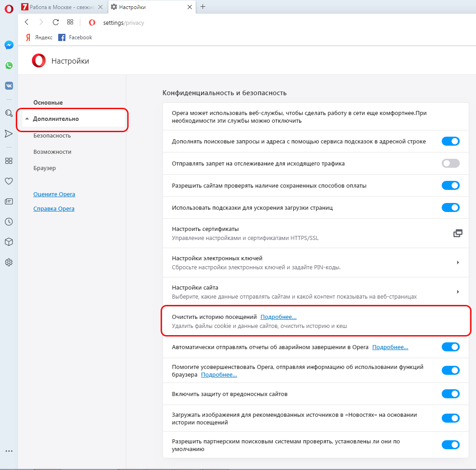Image resolution: width=476 pixels, height=470 pixels.
Task: Click the Справка Opera link
Action: pyautogui.click(x=54, y=209)
